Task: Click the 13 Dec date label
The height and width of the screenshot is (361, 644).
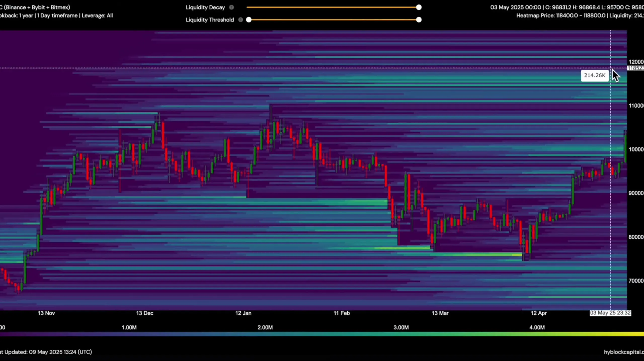Action: click(x=145, y=313)
